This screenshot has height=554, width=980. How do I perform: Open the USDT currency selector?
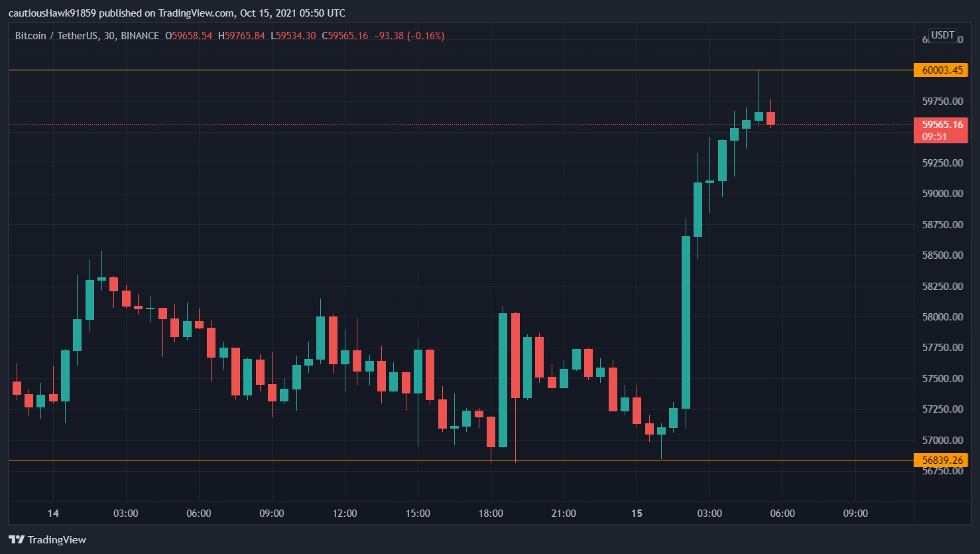pyautogui.click(x=942, y=35)
